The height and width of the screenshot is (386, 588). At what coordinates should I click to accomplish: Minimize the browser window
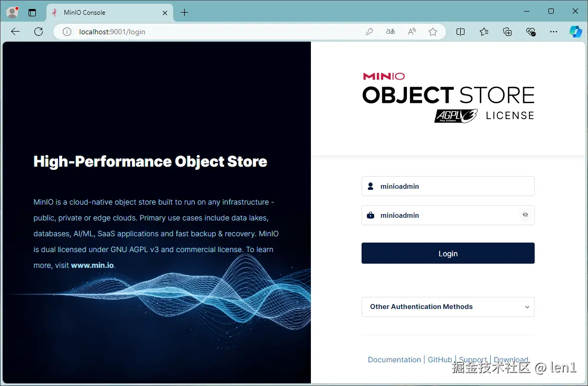click(x=527, y=11)
